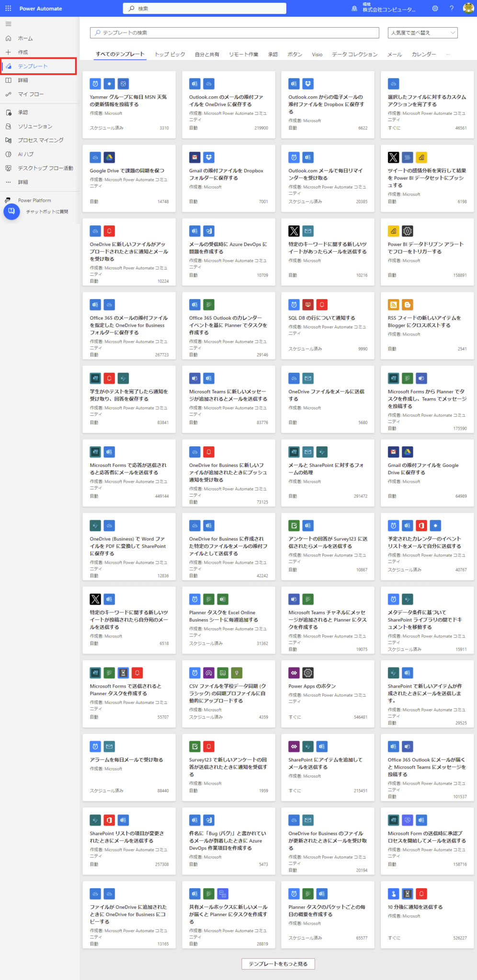Select the リモート作業 tab
The width and height of the screenshot is (477, 980).
coord(243,54)
